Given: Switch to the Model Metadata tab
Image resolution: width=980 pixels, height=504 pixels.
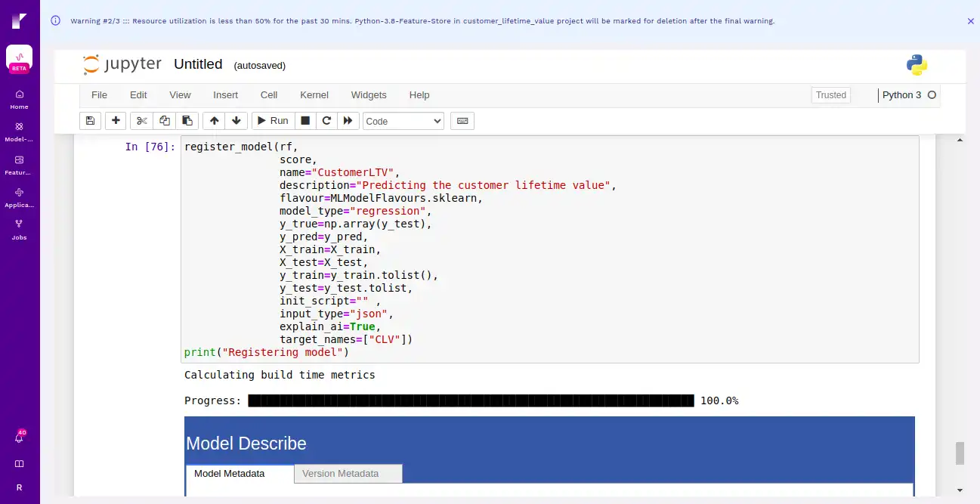Looking at the screenshot, I should [240, 474].
